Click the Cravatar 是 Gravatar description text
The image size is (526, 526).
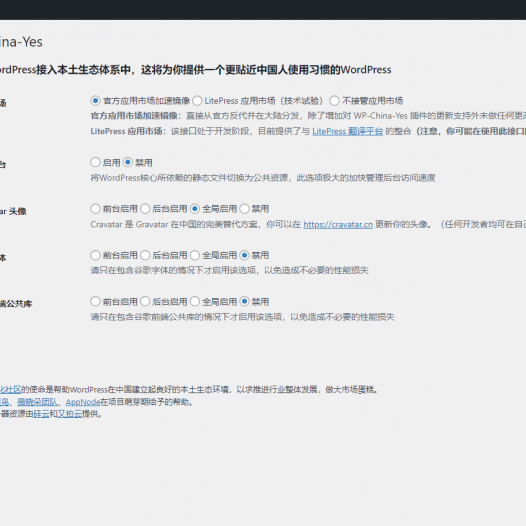click(308, 224)
